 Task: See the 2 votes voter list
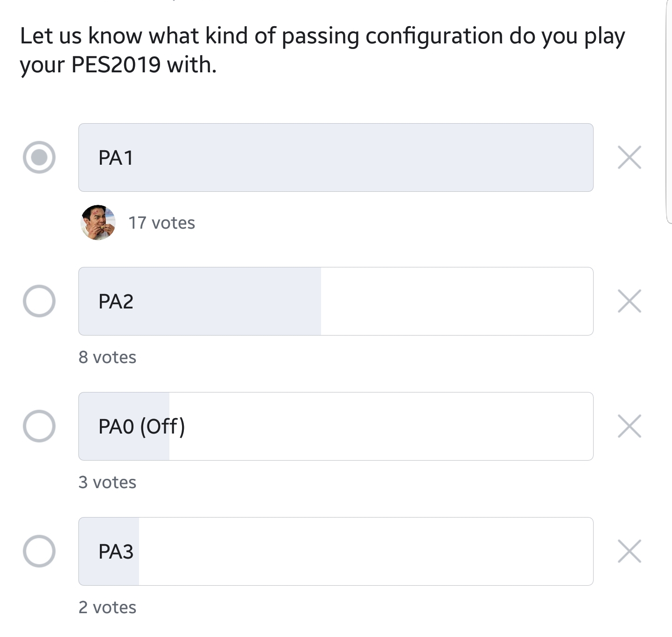(107, 608)
